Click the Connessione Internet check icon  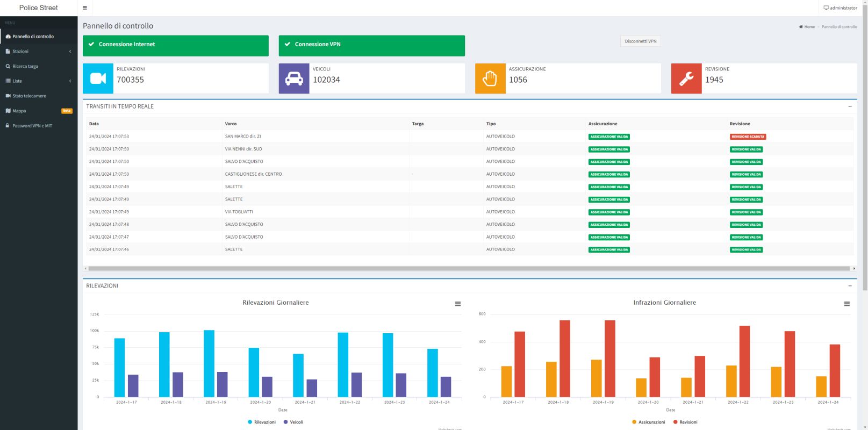[x=91, y=45]
